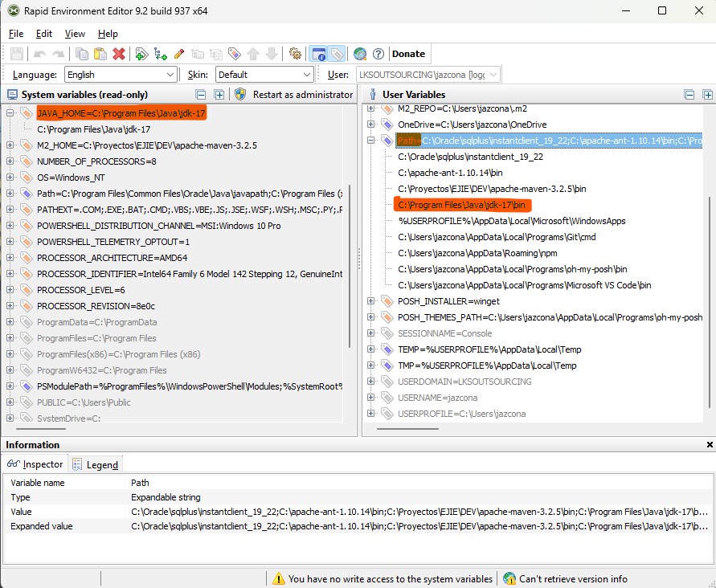Click the Value row in Inspector
The width and height of the screenshot is (716, 588).
[358, 512]
